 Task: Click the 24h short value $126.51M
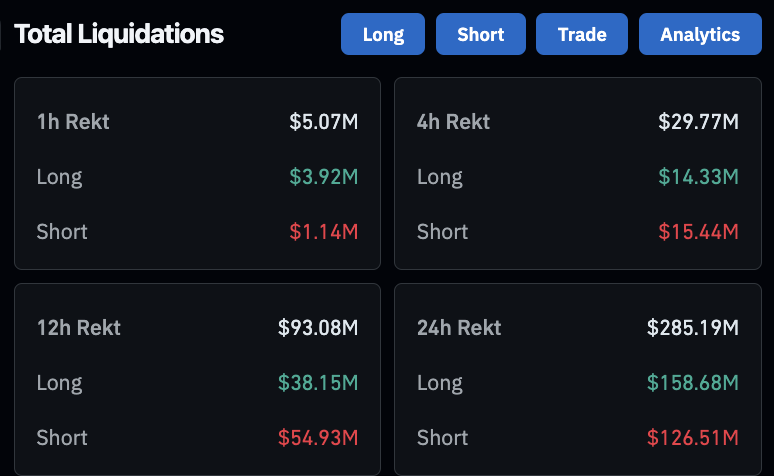[693, 438]
